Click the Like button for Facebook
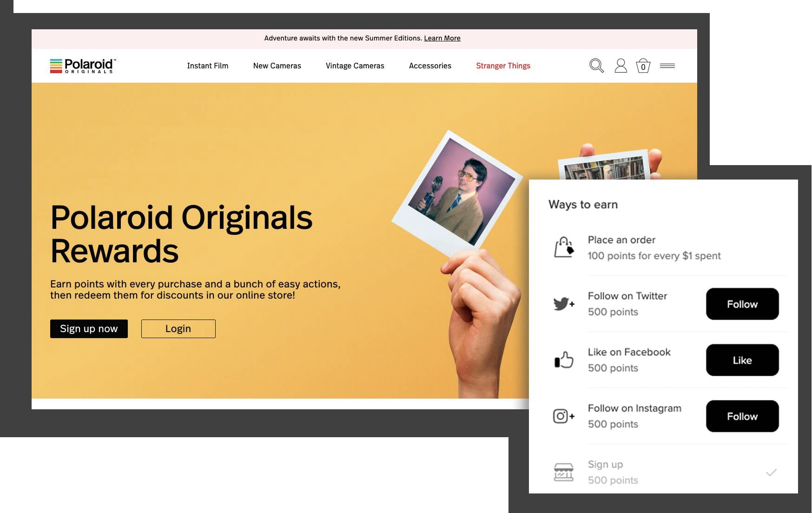The image size is (812, 513). [x=742, y=360]
